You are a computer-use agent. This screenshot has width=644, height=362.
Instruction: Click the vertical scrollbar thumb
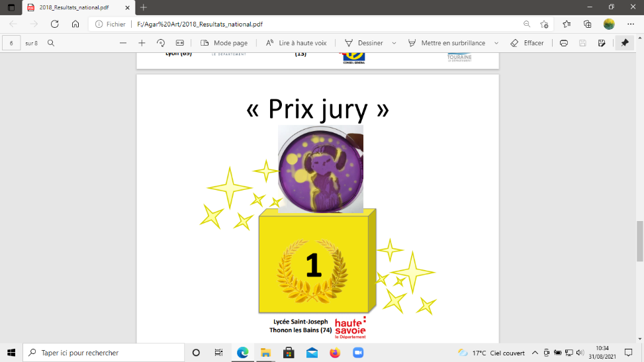(x=640, y=241)
